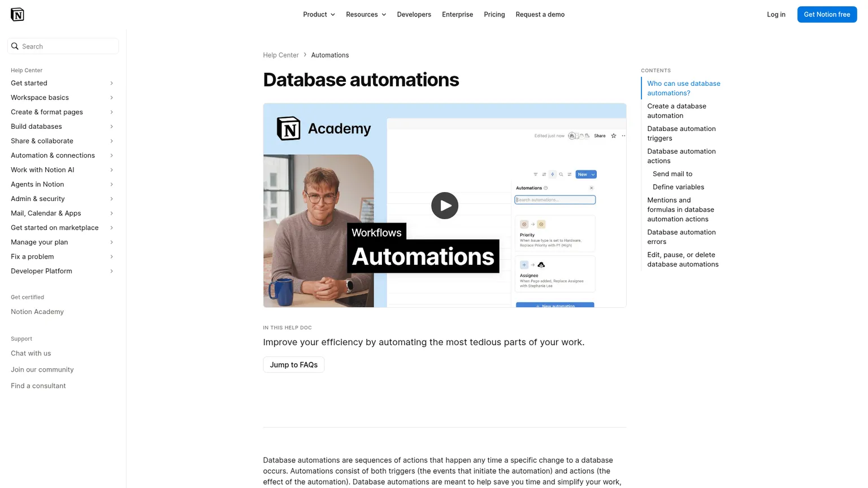This screenshot has height=488, width=868.
Task: Open Join our community link
Action: tap(42, 370)
